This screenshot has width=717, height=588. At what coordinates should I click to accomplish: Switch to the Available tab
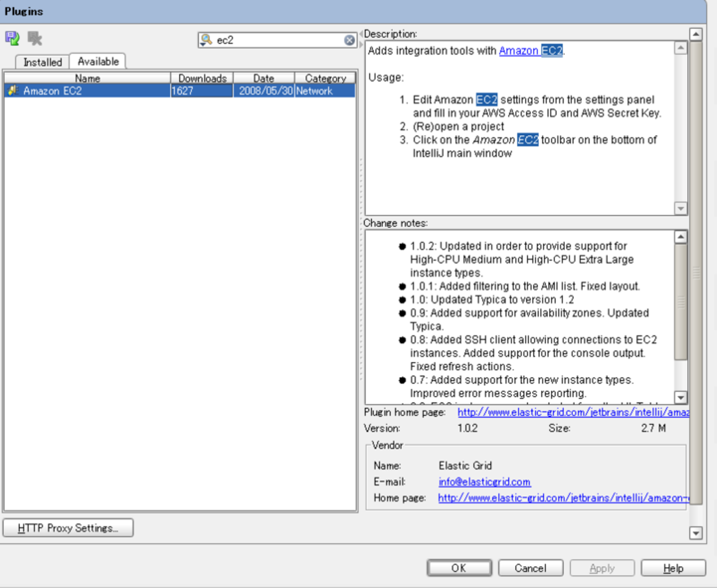(x=98, y=61)
